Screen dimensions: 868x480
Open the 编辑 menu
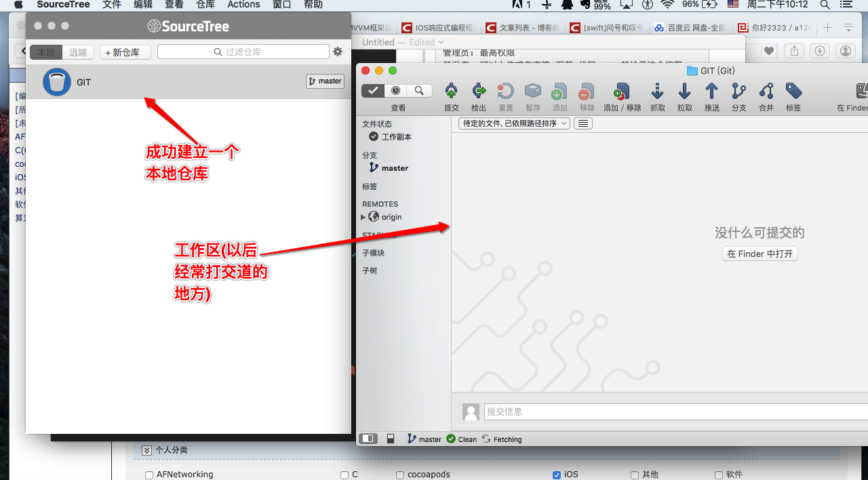point(143,5)
